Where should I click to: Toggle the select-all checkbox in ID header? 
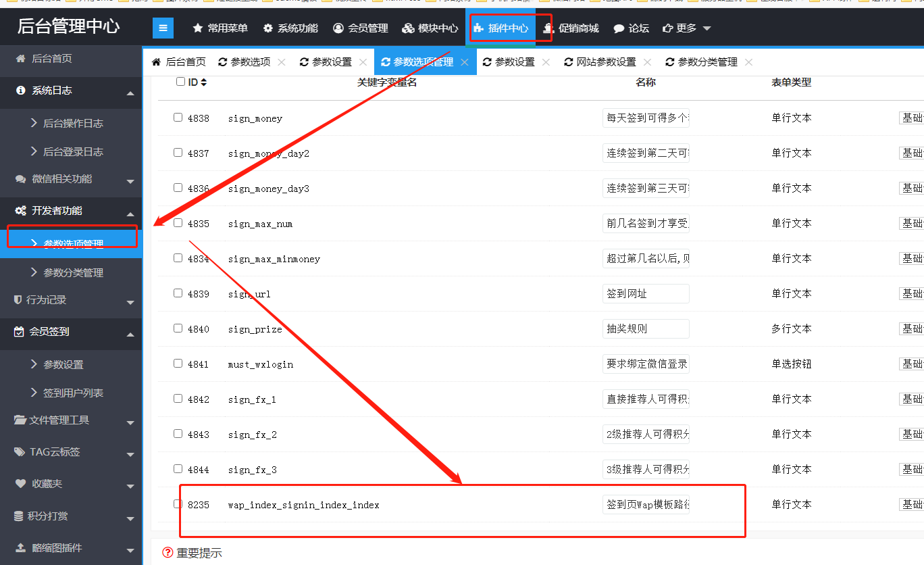[x=180, y=82]
